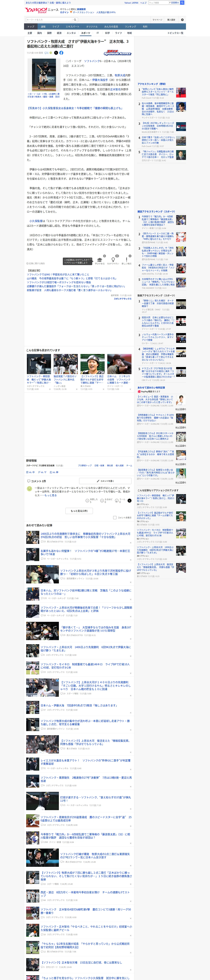Open the トピックス一覧 link

[175, 33]
